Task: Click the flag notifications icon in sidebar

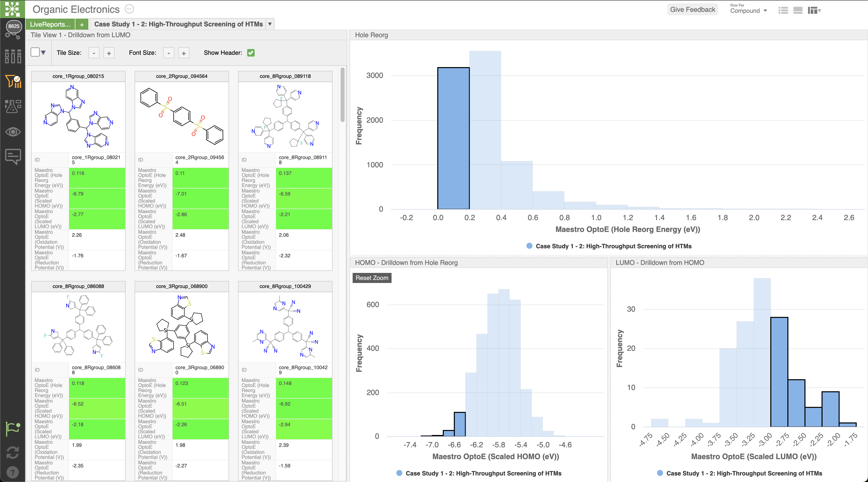Action: pyautogui.click(x=13, y=429)
